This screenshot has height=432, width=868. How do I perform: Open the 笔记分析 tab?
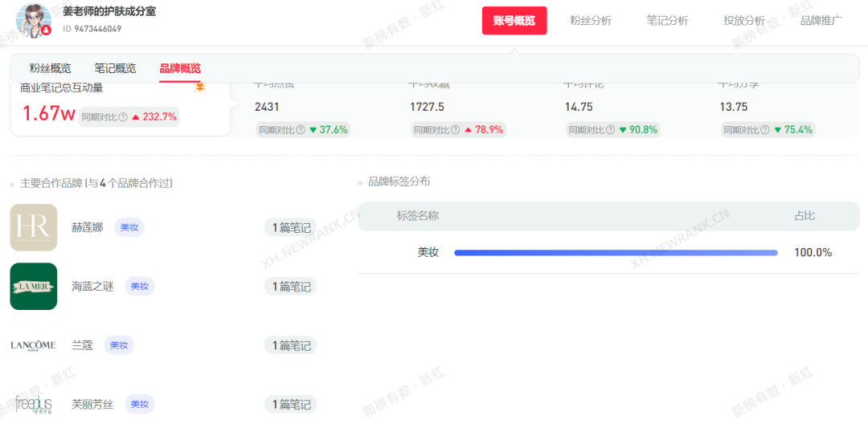tap(667, 21)
